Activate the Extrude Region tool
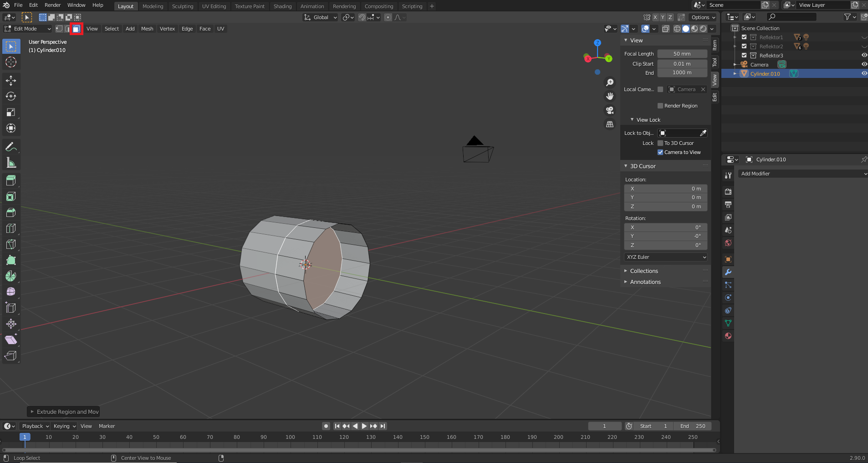Screen dimensions: 868x463 coord(11,180)
